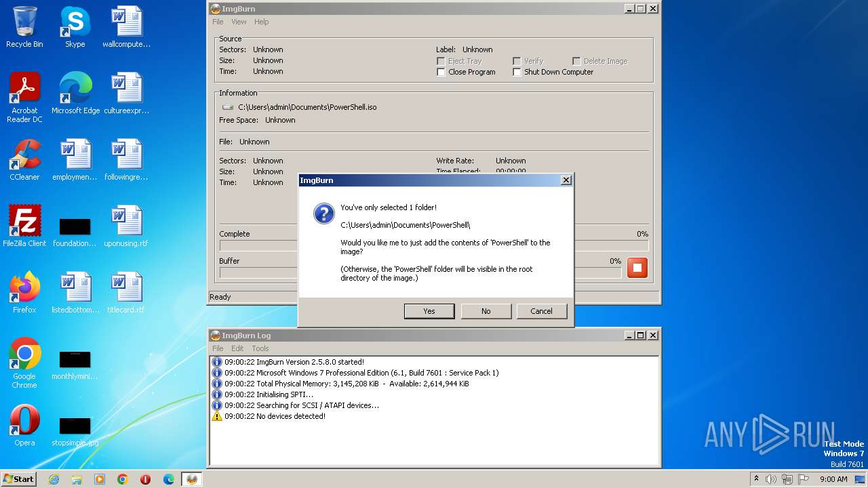Open Opera desktop shortcut
868x488 pixels.
click(24, 426)
